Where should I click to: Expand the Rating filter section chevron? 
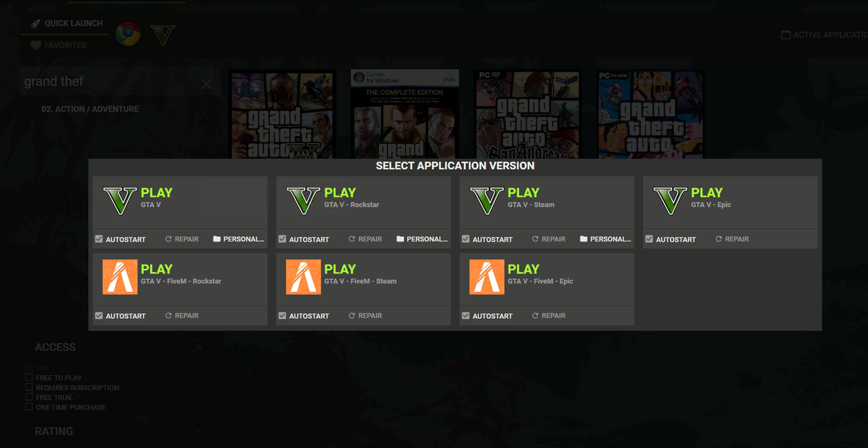tap(199, 431)
